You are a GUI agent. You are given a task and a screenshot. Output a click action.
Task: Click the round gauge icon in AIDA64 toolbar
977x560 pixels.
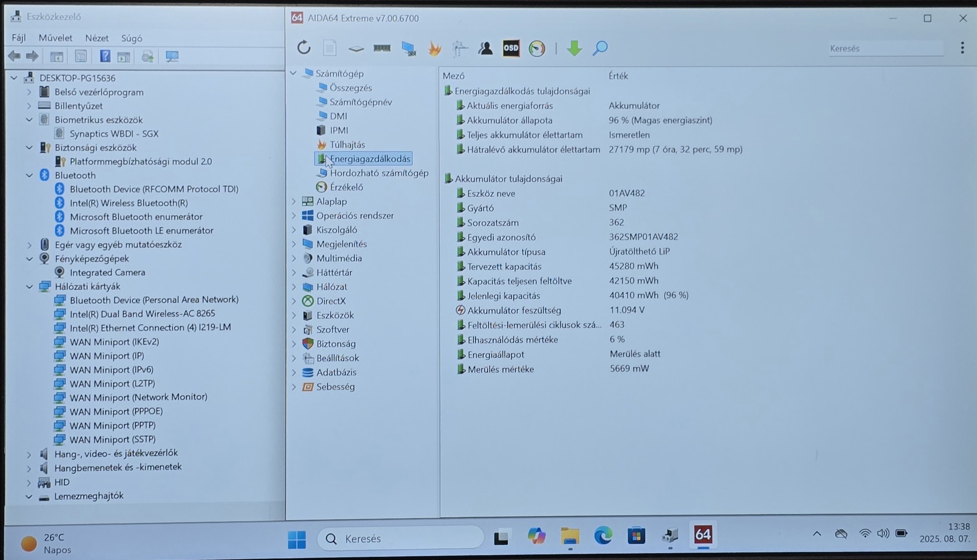(537, 48)
